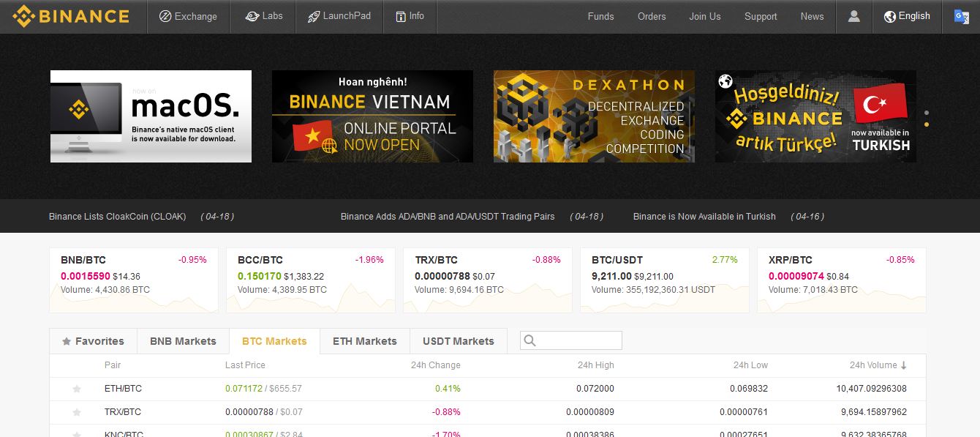Favorite the ETH/BTC pair star
Viewport: 980px width, 437px height.
[77, 389]
